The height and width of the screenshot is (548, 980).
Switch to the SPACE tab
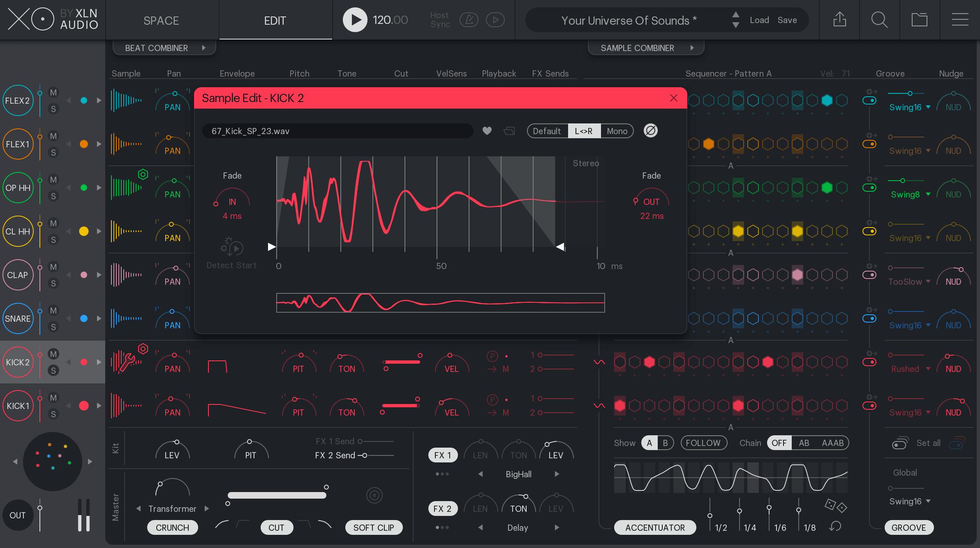click(x=161, y=20)
